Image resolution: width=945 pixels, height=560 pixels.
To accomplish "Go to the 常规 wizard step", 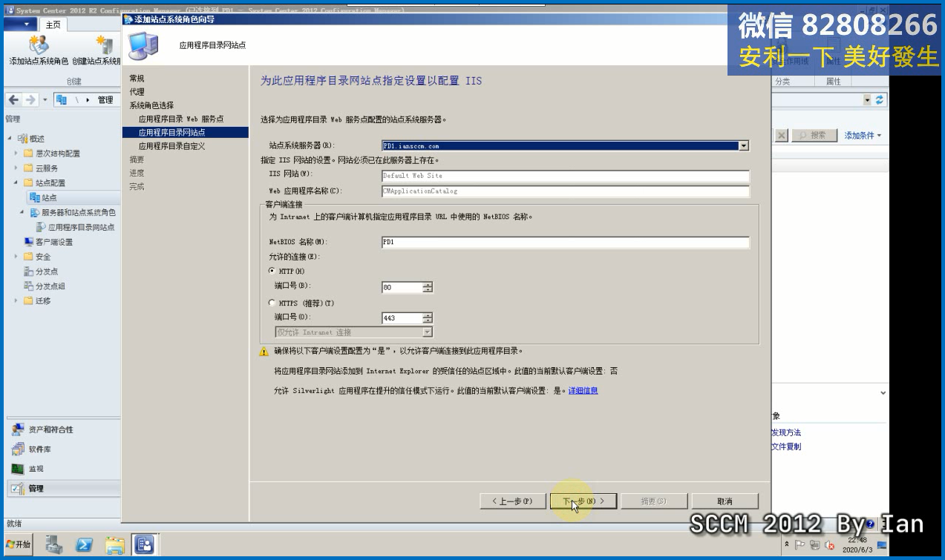I will click(x=137, y=79).
